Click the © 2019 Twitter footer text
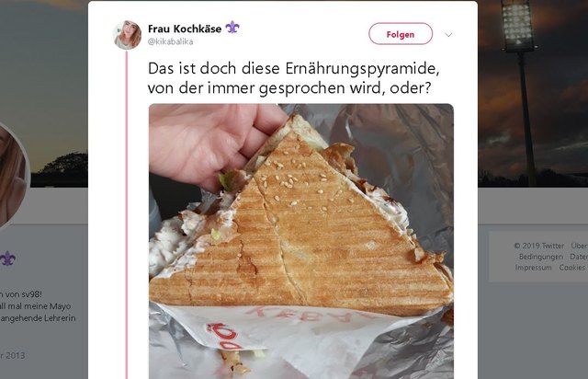This screenshot has height=379, width=588. 539,246
